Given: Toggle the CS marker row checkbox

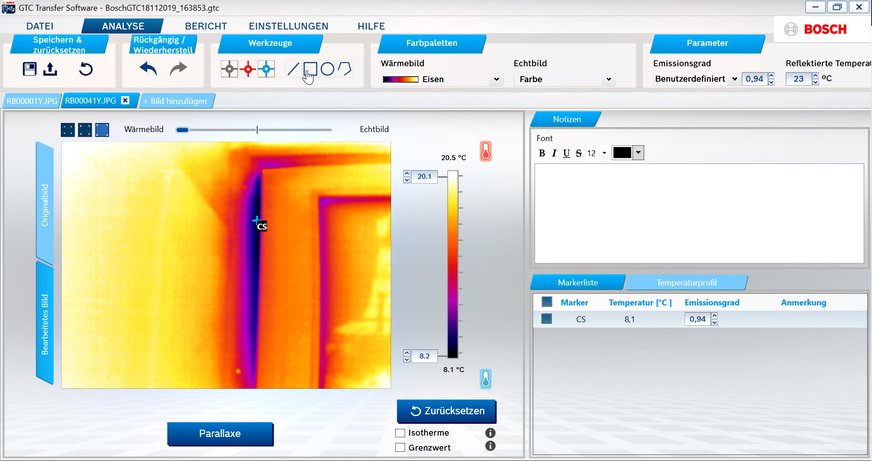Looking at the screenshot, I should (547, 319).
